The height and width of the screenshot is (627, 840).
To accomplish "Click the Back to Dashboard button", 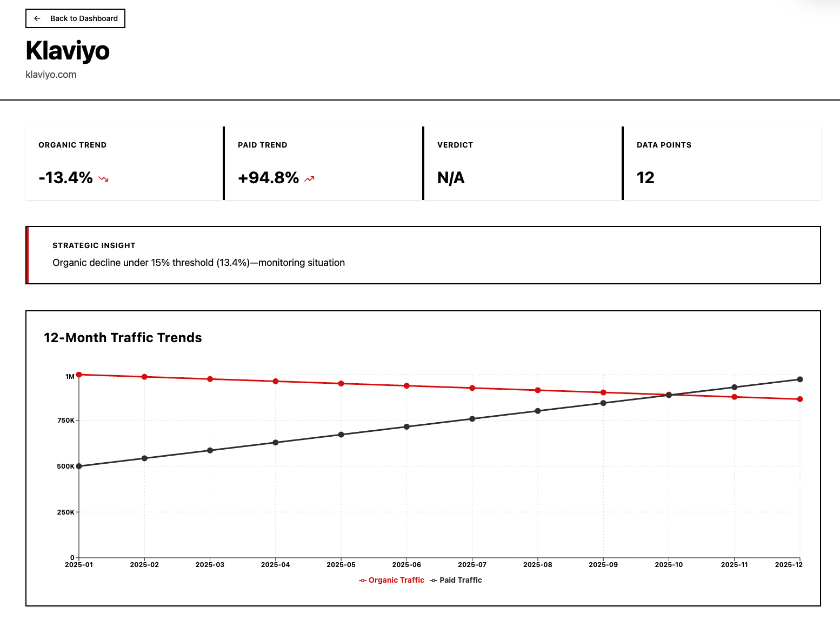I will coord(75,18).
